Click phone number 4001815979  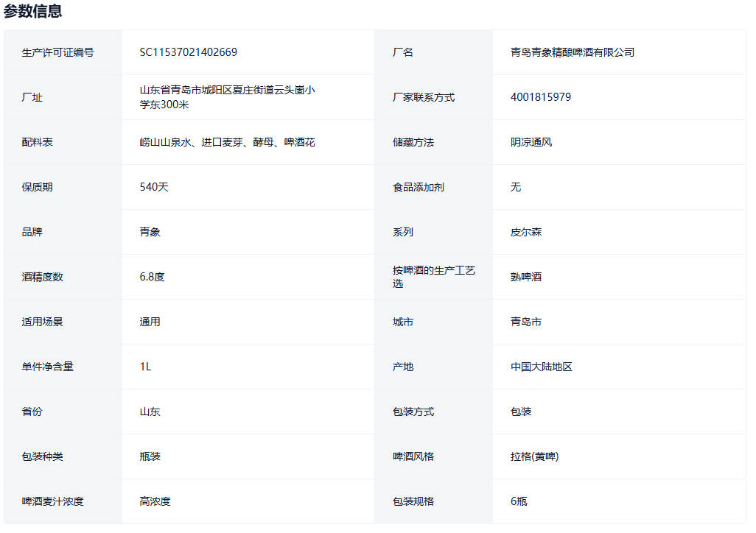click(541, 97)
